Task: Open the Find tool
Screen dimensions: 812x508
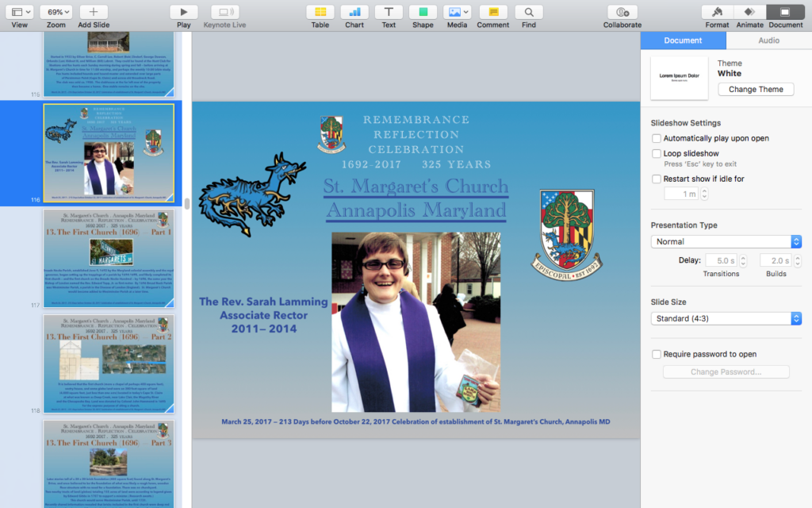Action: tap(529, 12)
